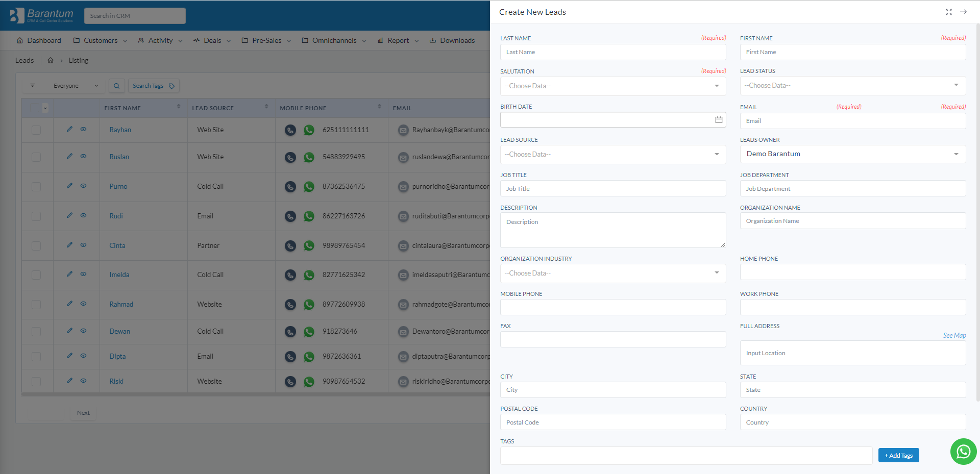Open the Organization Industry dropdown
The image size is (980, 474).
tap(613, 273)
